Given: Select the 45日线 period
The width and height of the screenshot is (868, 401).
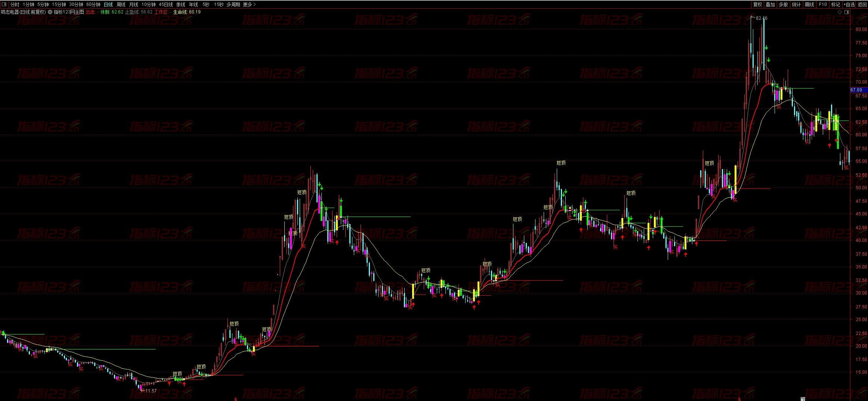Looking at the screenshot, I should tap(166, 4).
